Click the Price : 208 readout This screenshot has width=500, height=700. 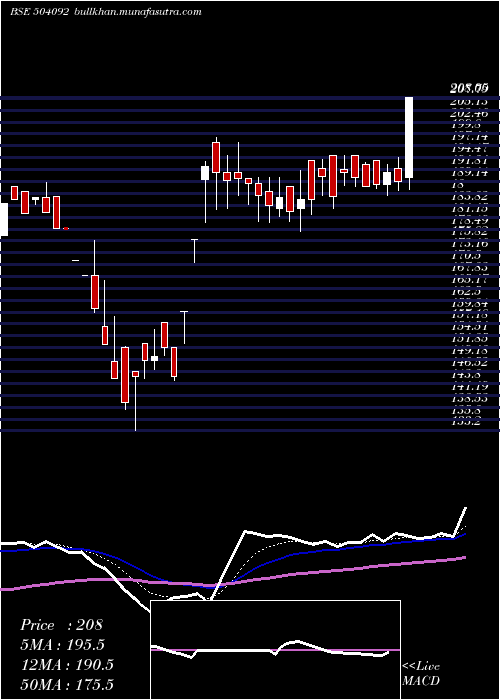(x=62, y=625)
